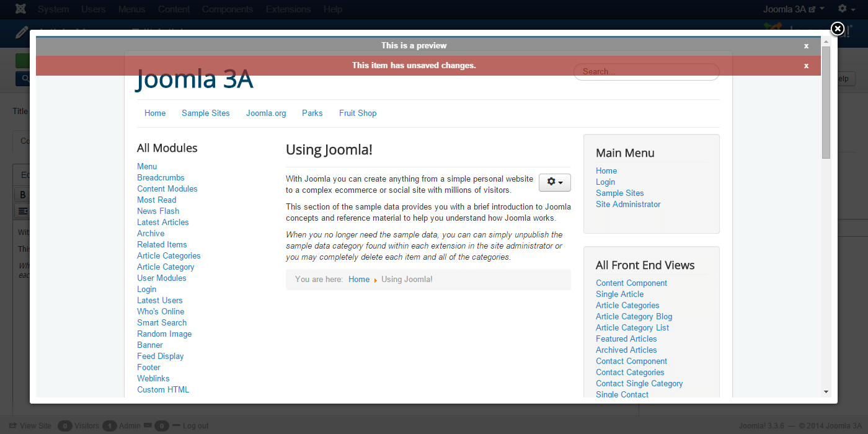Open the Site Administrator link
868x434 pixels.
(x=628, y=205)
